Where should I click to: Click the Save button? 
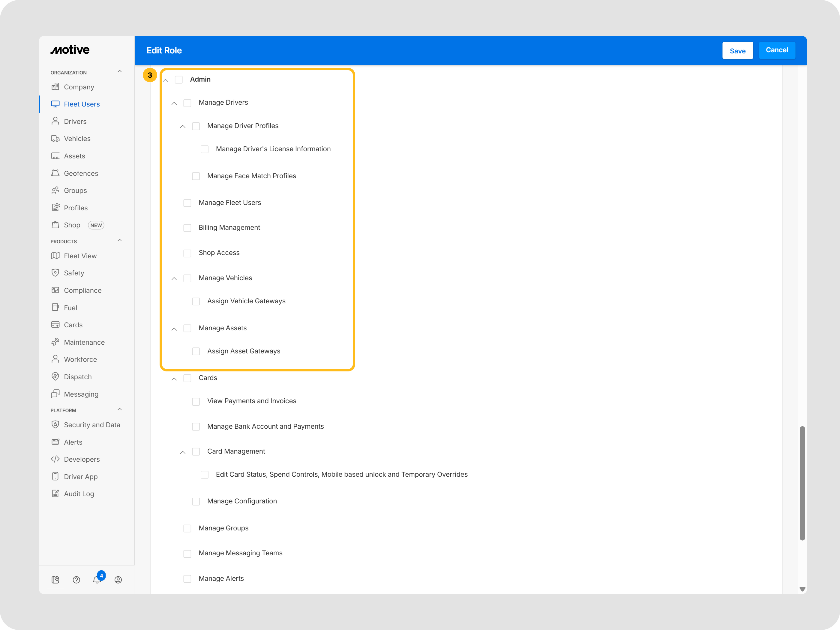737,51
